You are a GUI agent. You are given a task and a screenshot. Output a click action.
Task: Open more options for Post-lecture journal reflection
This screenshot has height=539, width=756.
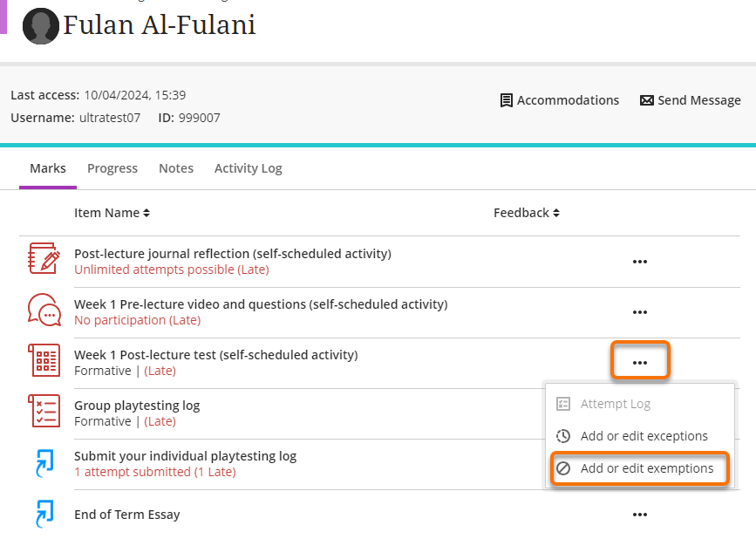tap(640, 261)
